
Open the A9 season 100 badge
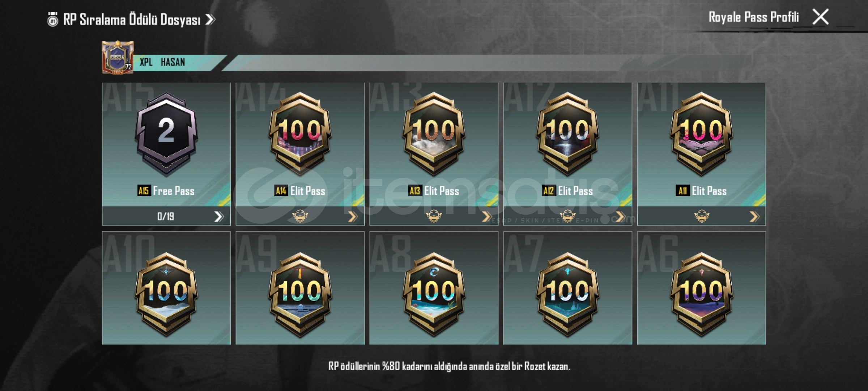coord(300,295)
